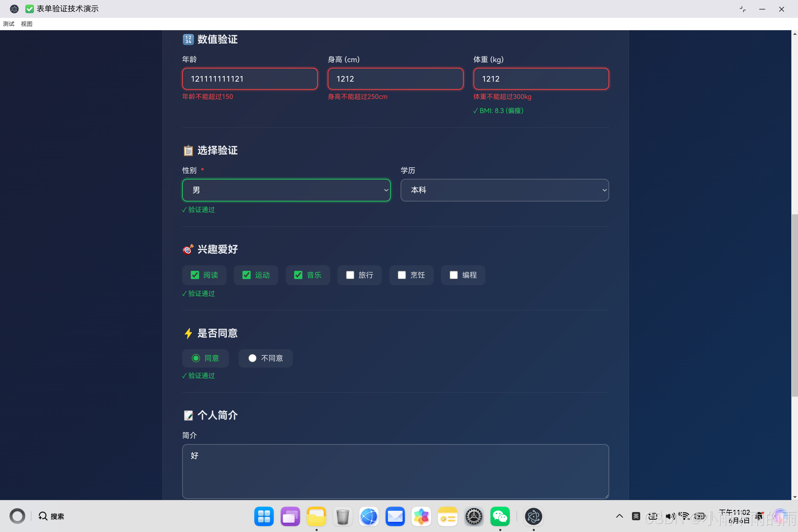Click the 搜索 taskbar search
The width and height of the screenshot is (798, 532).
coord(51,516)
